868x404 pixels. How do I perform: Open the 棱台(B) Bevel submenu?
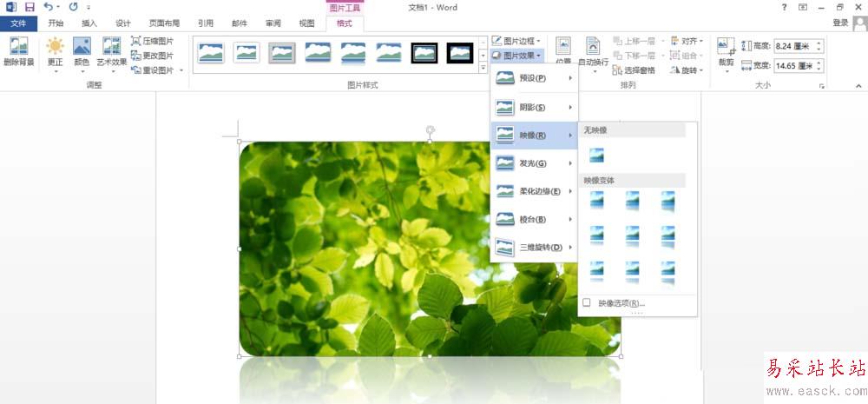(534, 219)
